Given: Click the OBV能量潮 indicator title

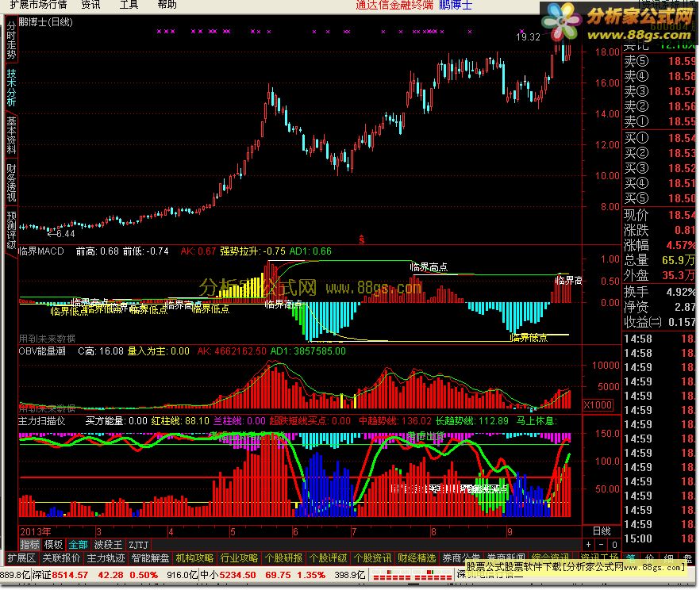Looking at the screenshot, I should tap(42, 351).
